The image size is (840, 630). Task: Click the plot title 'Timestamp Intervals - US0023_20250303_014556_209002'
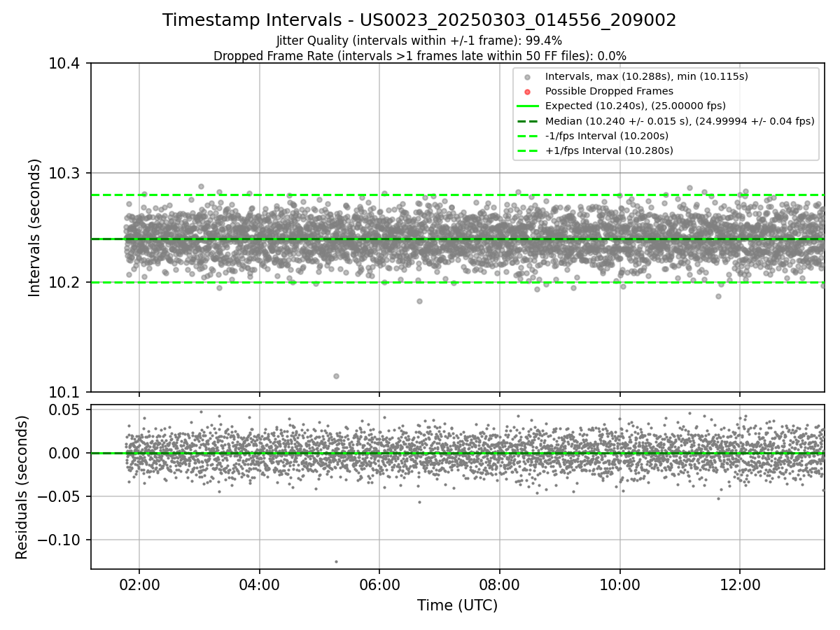pos(419,20)
